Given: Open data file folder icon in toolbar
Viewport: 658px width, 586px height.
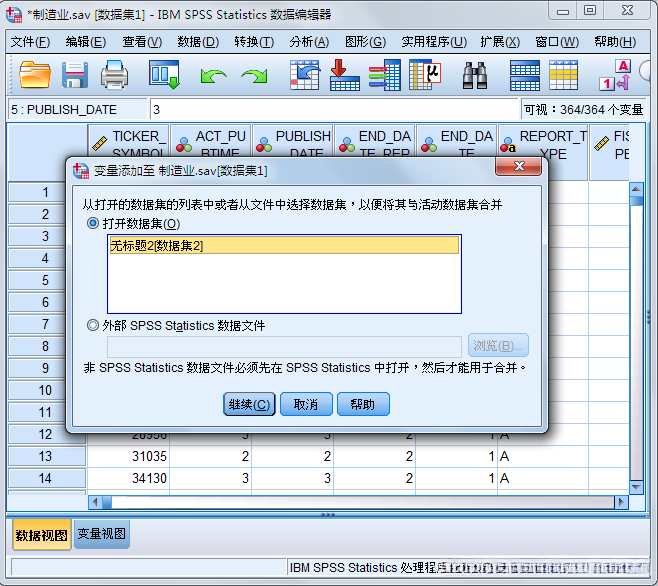Looking at the screenshot, I should tap(35, 75).
